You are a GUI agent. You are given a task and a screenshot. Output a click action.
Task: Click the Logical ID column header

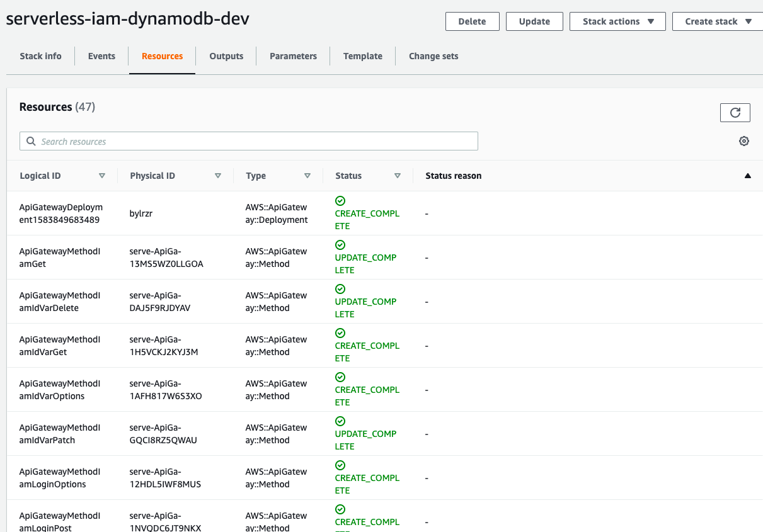click(x=40, y=176)
